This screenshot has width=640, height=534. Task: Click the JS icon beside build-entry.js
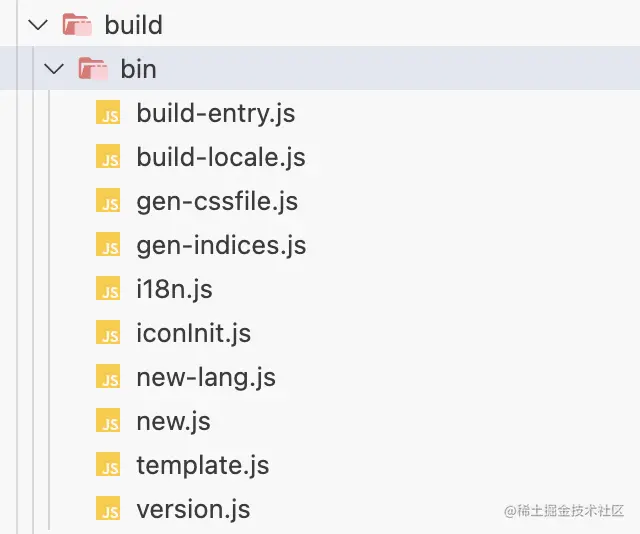[x=108, y=113]
